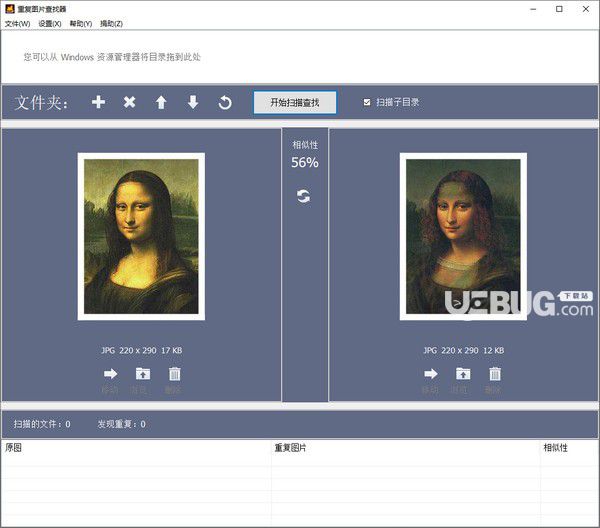Viewport: 600px width, 528px height.
Task: Move folder up with up arrow
Action: tap(161, 103)
